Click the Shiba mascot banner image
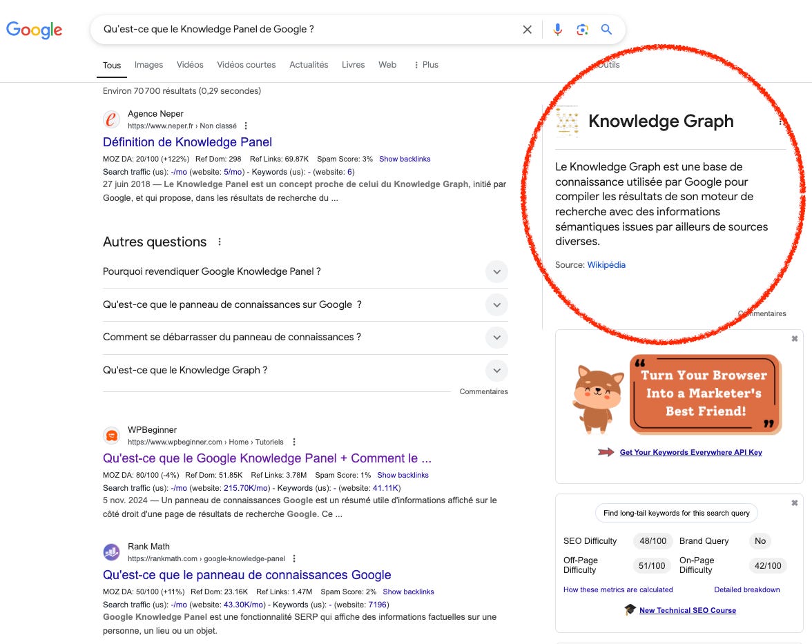The image size is (812, 644). coord(677,396)
